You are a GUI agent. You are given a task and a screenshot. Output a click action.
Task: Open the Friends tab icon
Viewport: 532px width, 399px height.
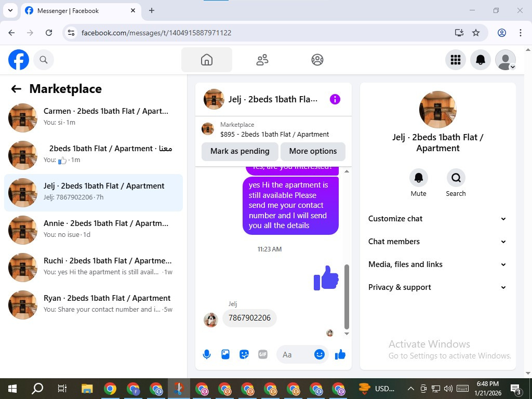[262, 60]
